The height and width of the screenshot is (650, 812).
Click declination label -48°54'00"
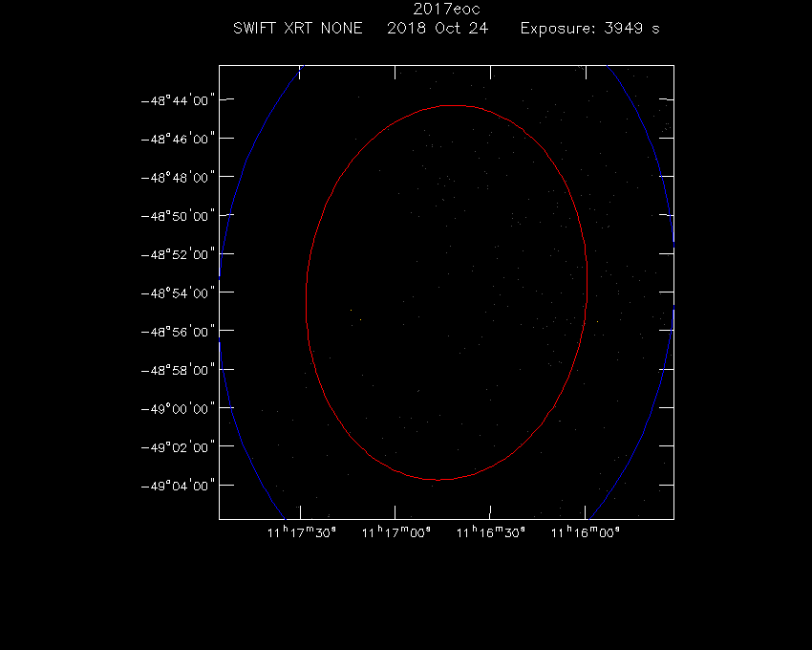(178, 292)
